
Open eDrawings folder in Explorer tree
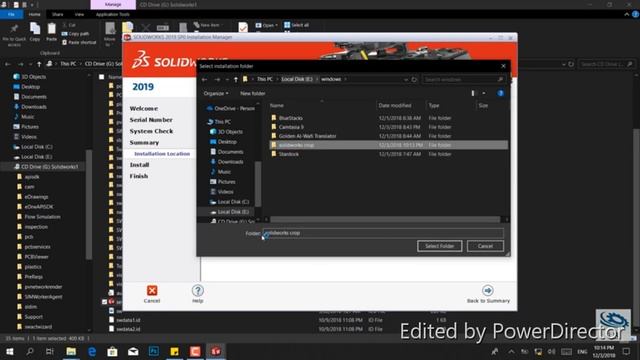[33, 197]
